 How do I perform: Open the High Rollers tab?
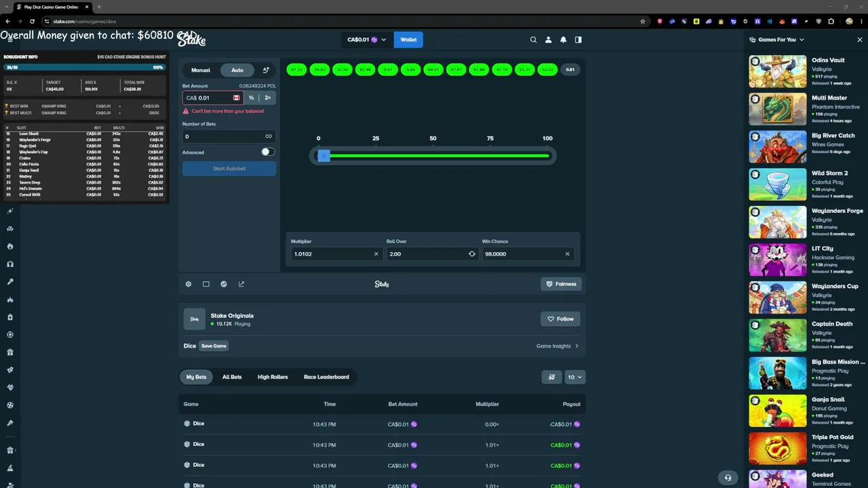(273, 377)
